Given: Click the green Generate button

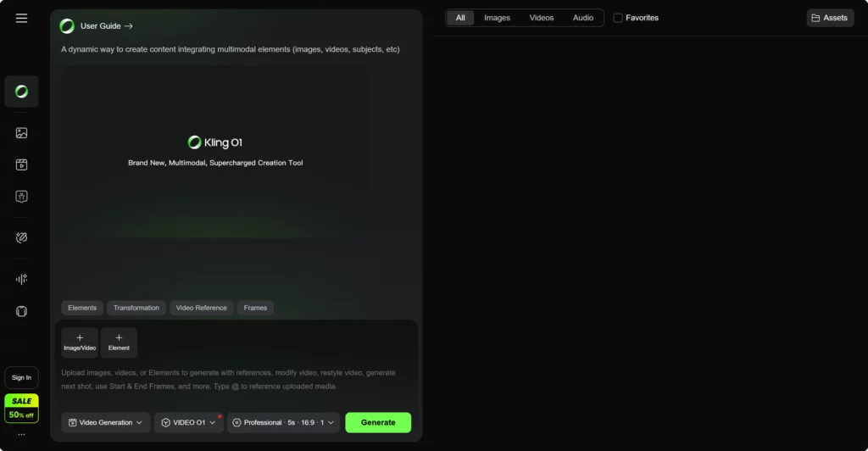Looking at the screenshot, I should pos(378,422).
